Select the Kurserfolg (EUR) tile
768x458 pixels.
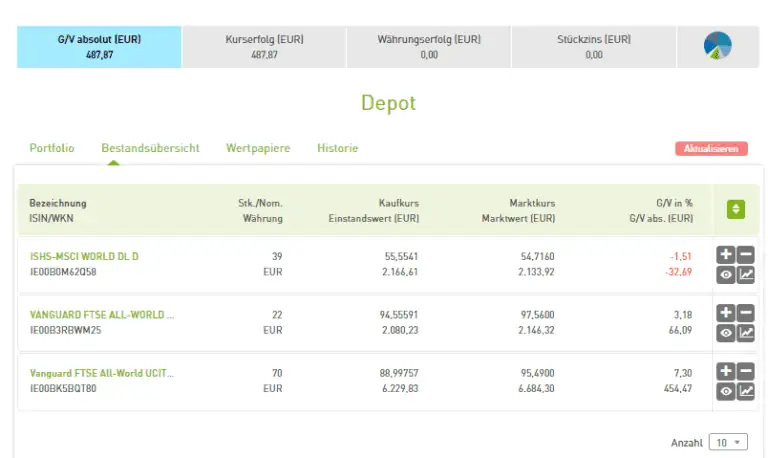click(264, 47)
